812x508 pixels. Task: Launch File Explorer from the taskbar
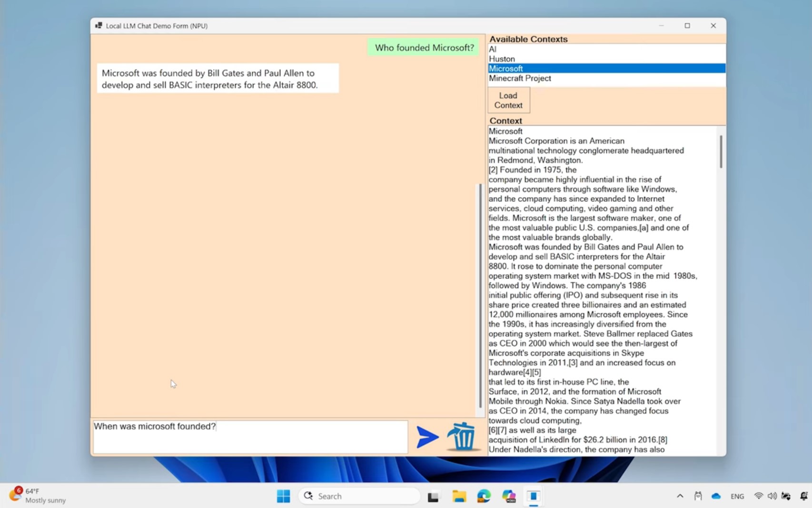click(459, 496)
